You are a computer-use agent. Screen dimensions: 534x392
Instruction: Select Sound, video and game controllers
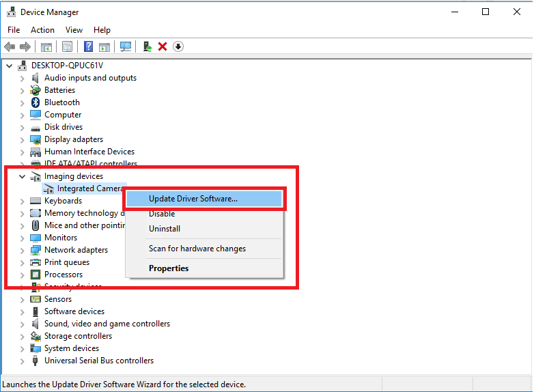[x=107, y=324]
